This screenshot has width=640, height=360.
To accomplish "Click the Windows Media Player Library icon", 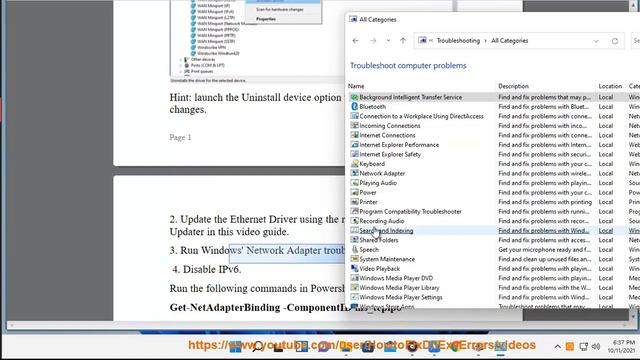I will coord(354,287).
